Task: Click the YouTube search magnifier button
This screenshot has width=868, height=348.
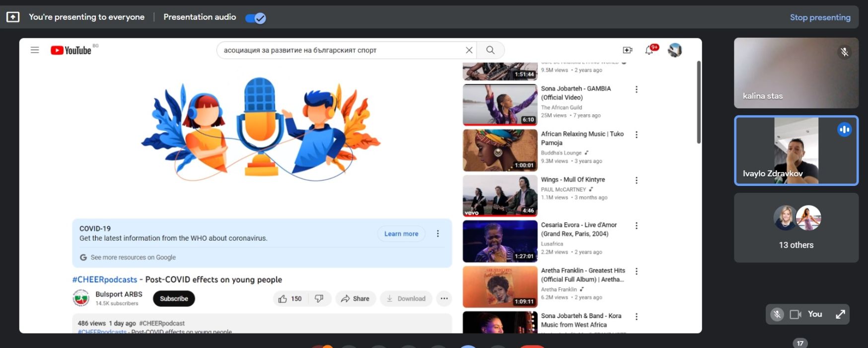Action: point(490,50)
